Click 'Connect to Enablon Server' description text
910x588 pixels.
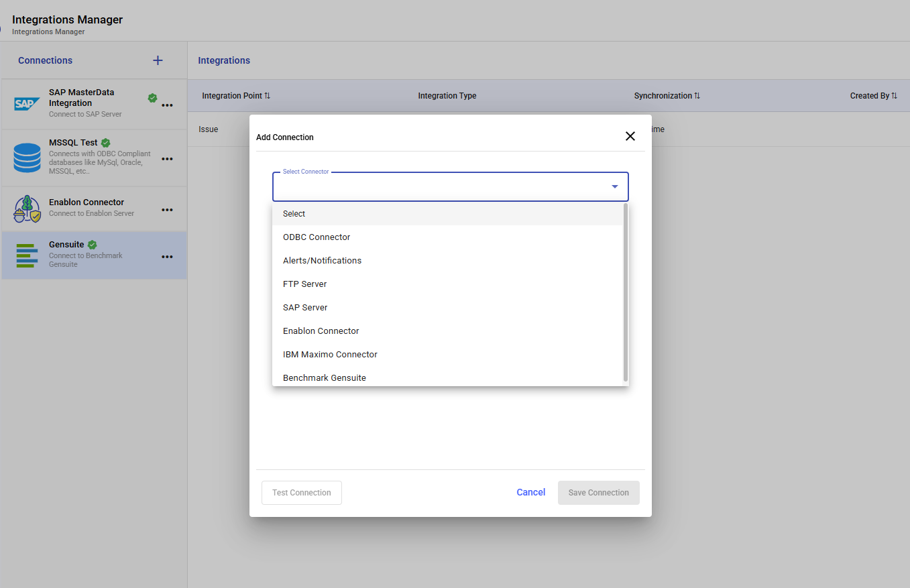pos(92,213)
